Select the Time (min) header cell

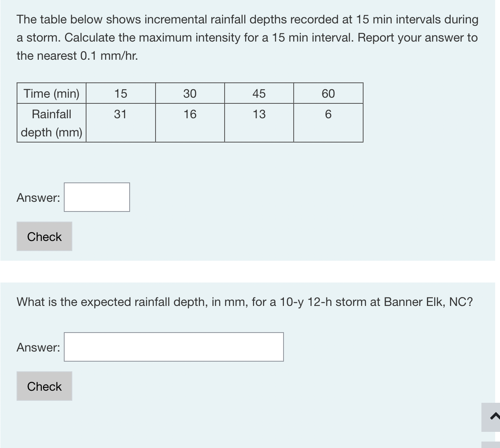click(51, 93)
